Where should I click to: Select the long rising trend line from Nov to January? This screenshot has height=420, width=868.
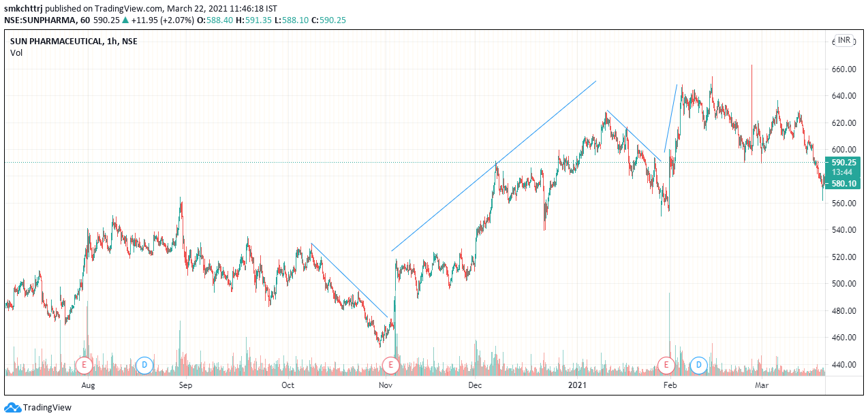(x=494, y=166)
